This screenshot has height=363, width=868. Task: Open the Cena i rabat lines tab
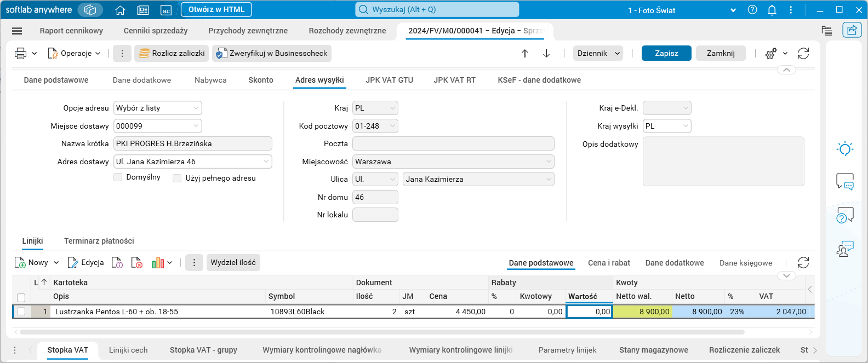(609, 263)
